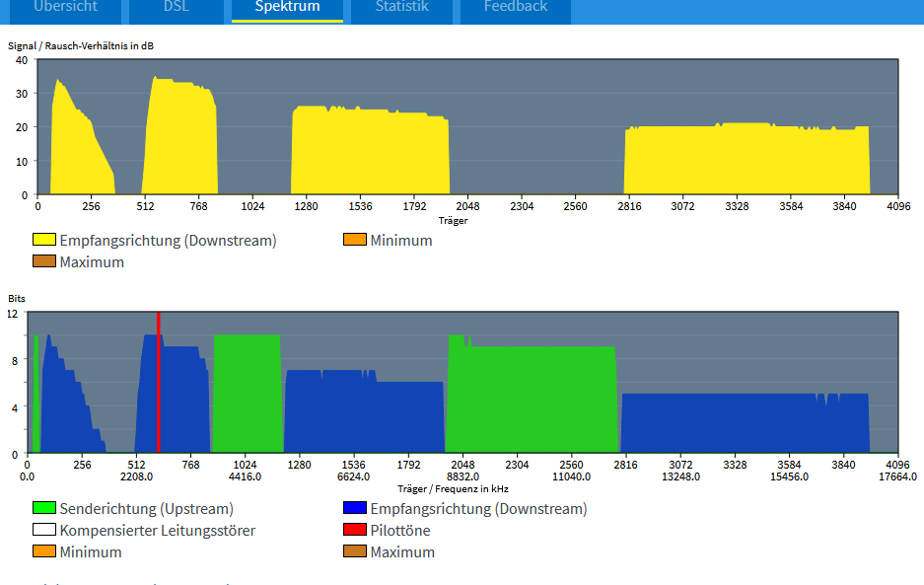The width and height of the screenshot is (924, 585).
Task: Click the blue downstream block after carrier 2816
Action: tap(745, 423)
